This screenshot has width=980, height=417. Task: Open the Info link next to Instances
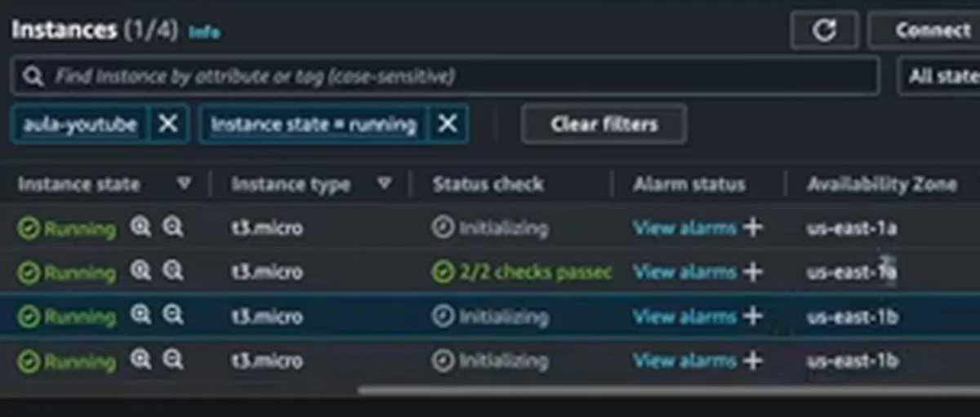pos(204,33)
